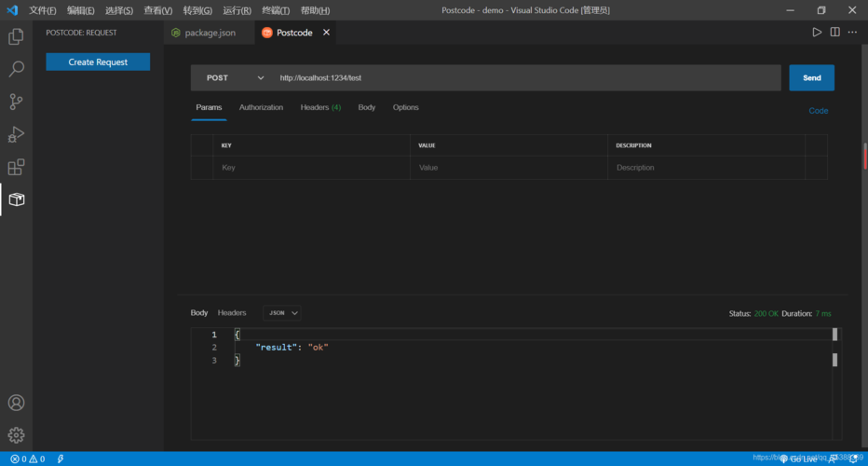Click the Create Request button
Screen dimensions: 868x466
(x=98, y=62)
